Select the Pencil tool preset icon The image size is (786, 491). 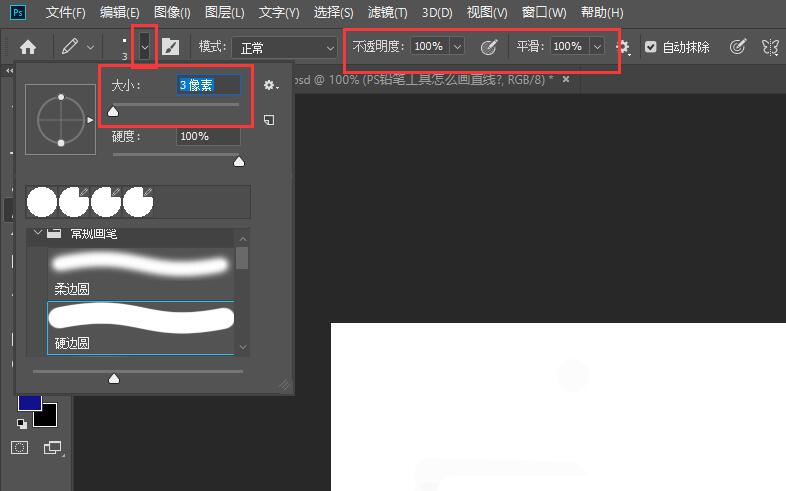(70, 47)
